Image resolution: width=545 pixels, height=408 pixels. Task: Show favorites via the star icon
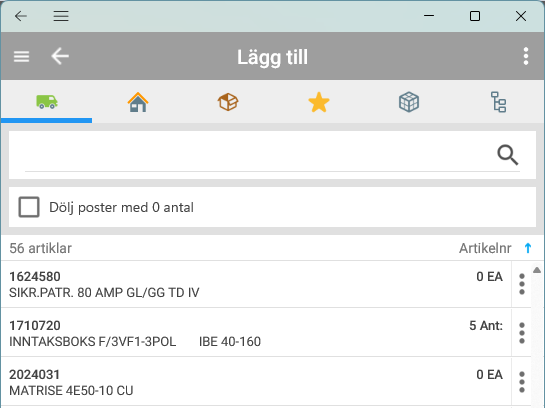pyautogui.click(x=319, y=102)
